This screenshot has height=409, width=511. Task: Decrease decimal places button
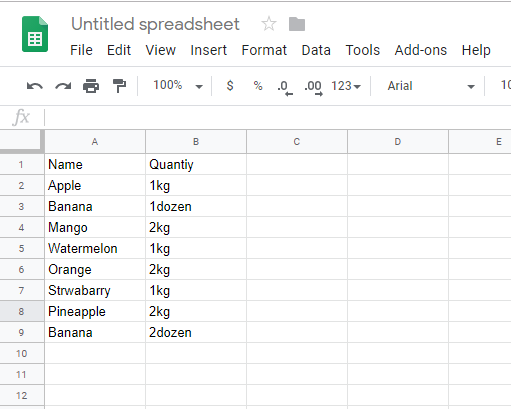[284, 87]
